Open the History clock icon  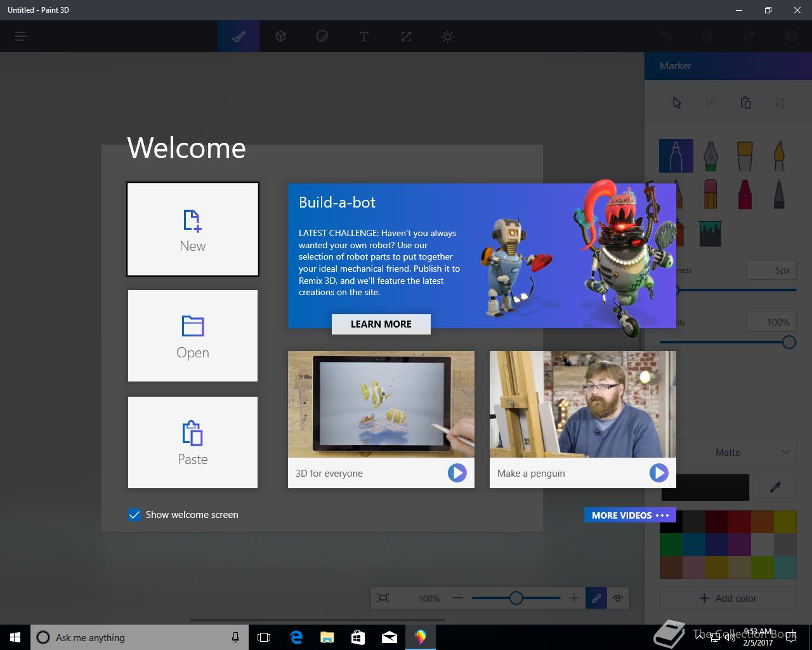(707, 36)
